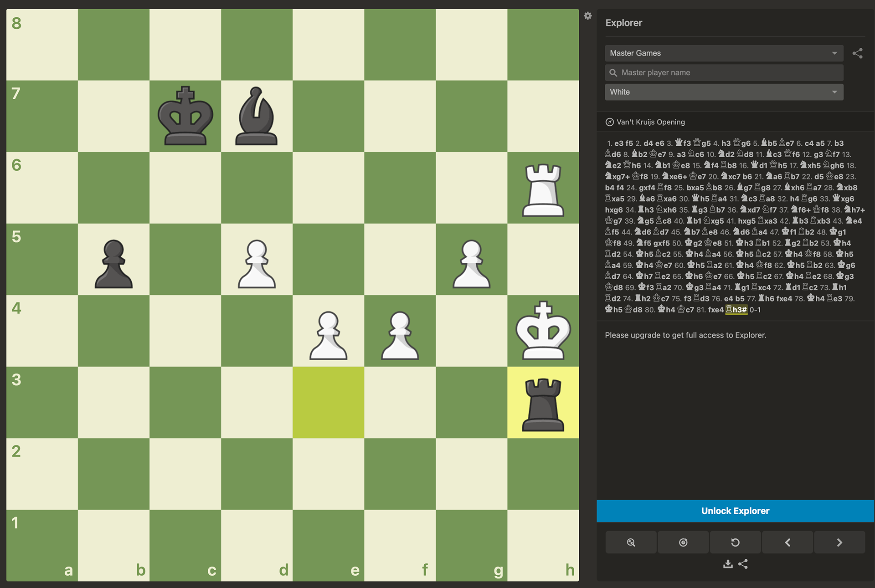This screenshot has height=588, width=875.
Task: Click the magnifier analysis button below moves
Action: 631,542
